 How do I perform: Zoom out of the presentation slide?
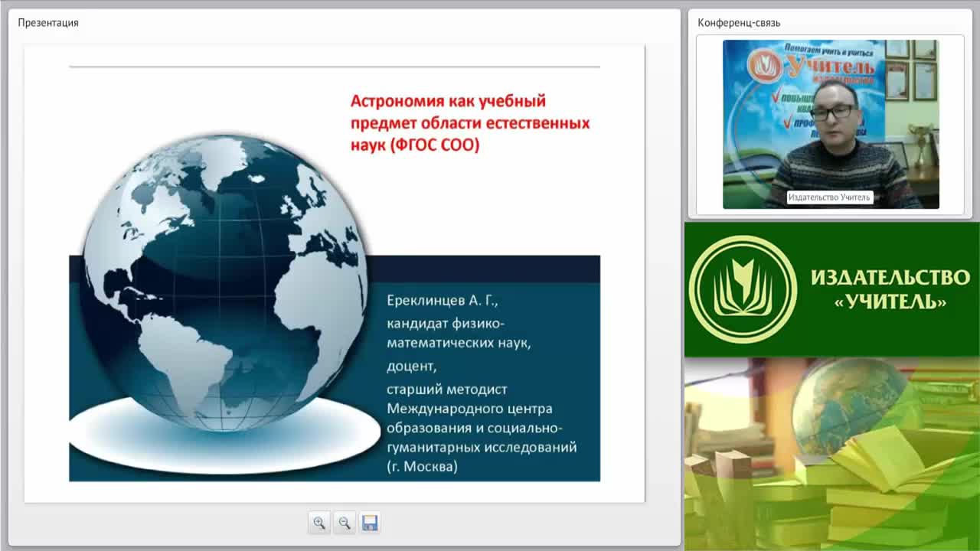point(345,523)
